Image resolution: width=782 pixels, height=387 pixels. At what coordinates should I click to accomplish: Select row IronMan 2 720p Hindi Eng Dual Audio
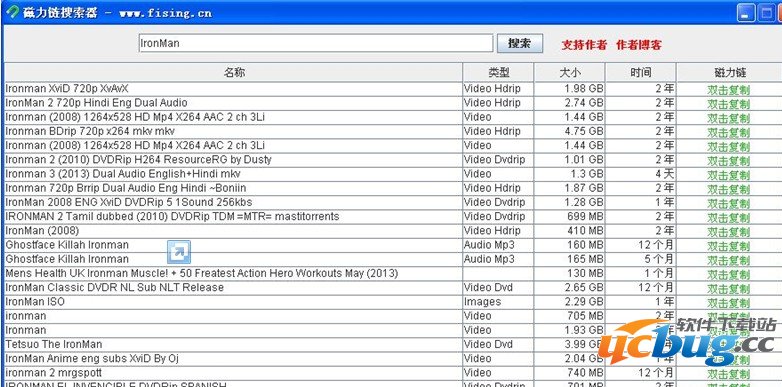[x=393, y=103]
